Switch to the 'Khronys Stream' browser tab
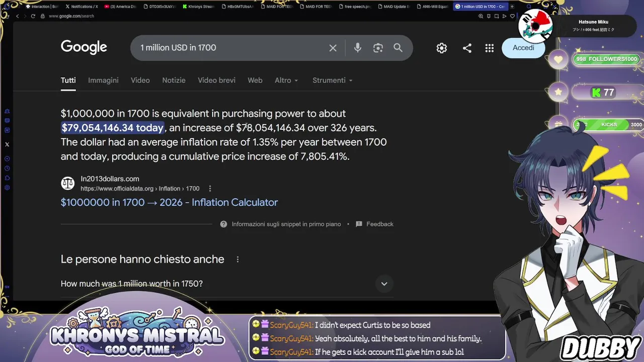Viewport: 644px width, 362px height. [x=198, y=7]
